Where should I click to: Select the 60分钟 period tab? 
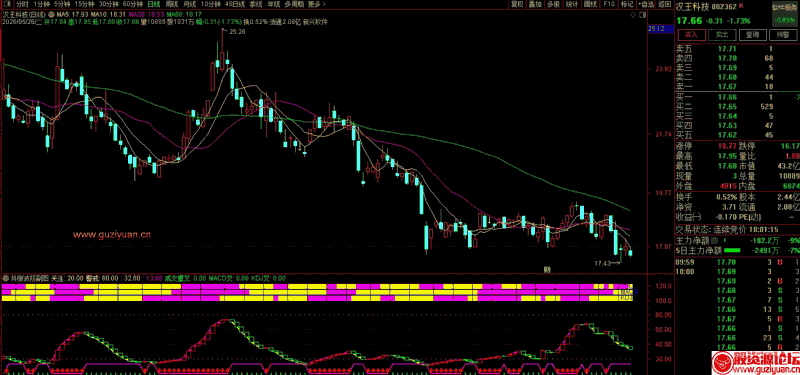[x=133, y=4]
